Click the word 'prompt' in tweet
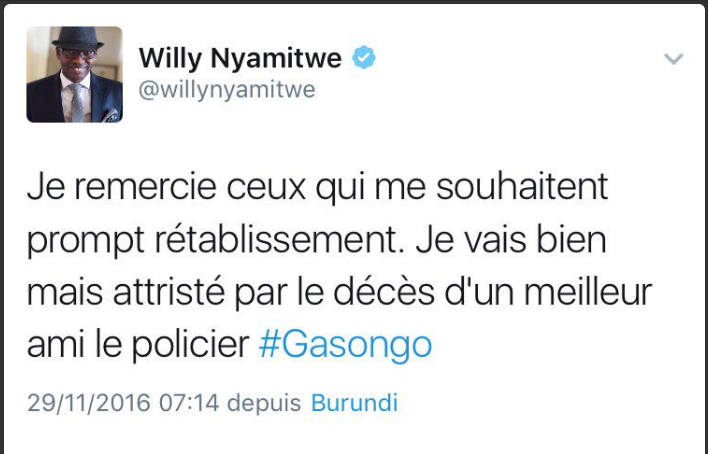The height and width of the screenshot is (454, 708). [85, 242]
